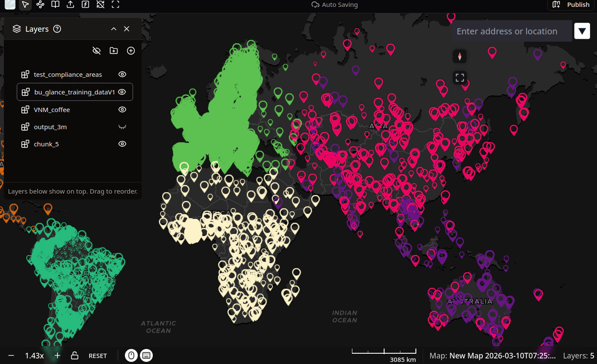Viewport: 597px width, 364px height.
Task: Select the arrow pointer tool
Action: click(x=25, y=5)
